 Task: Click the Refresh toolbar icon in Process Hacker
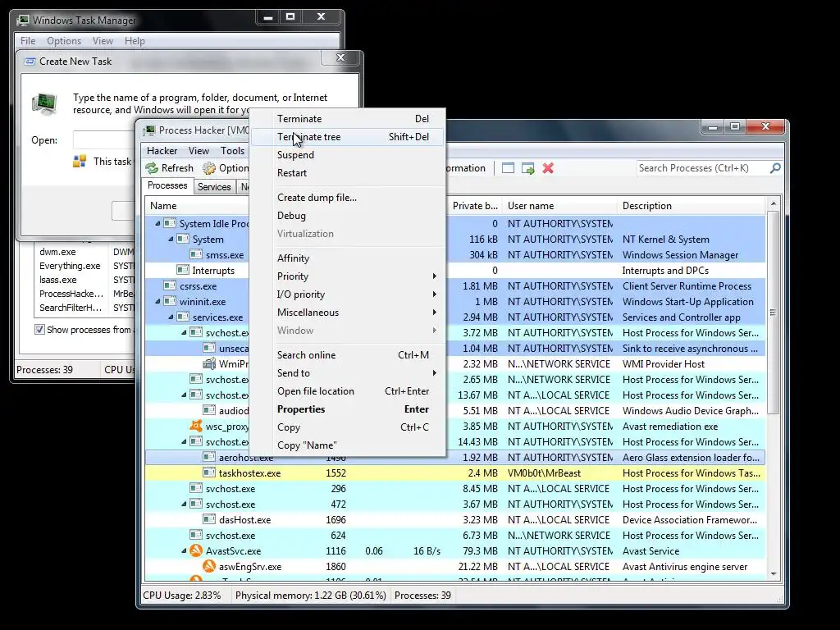(x=152, y=168)
